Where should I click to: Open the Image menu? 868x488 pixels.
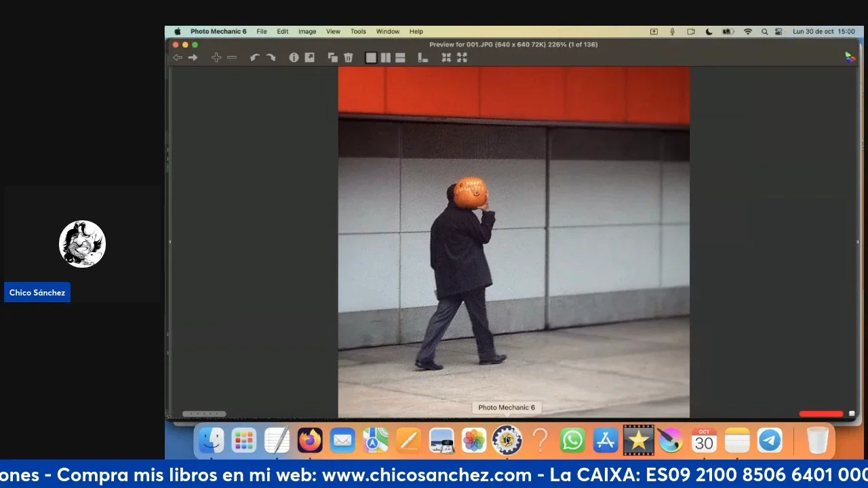(x=307, y=31)
